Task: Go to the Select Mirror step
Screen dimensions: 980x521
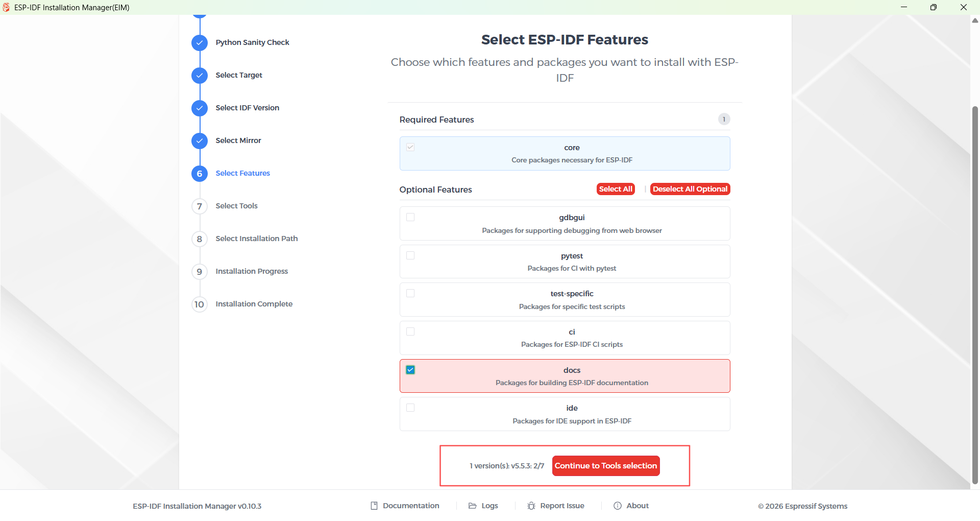Action: 238,140
